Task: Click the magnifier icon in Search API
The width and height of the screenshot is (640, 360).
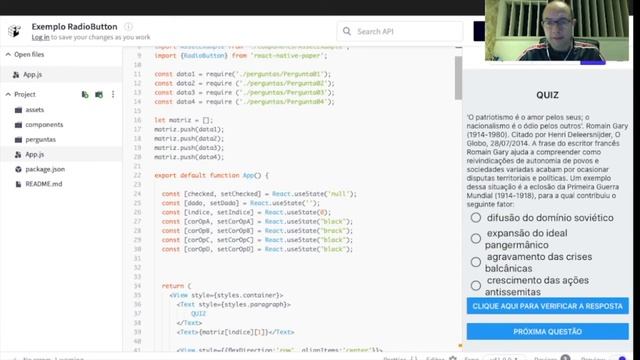Action: (x=347, y=31)
